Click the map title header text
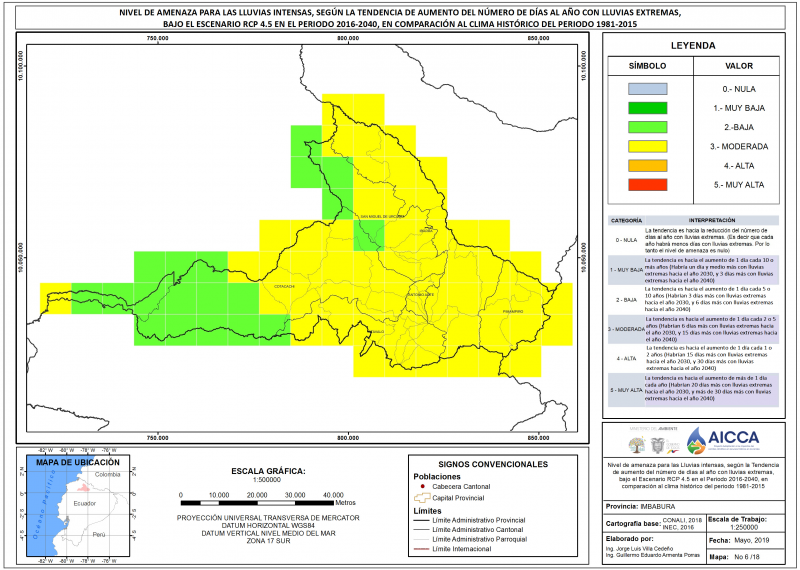800x570 pixels. pyautogui.click(x=400, y=19)
